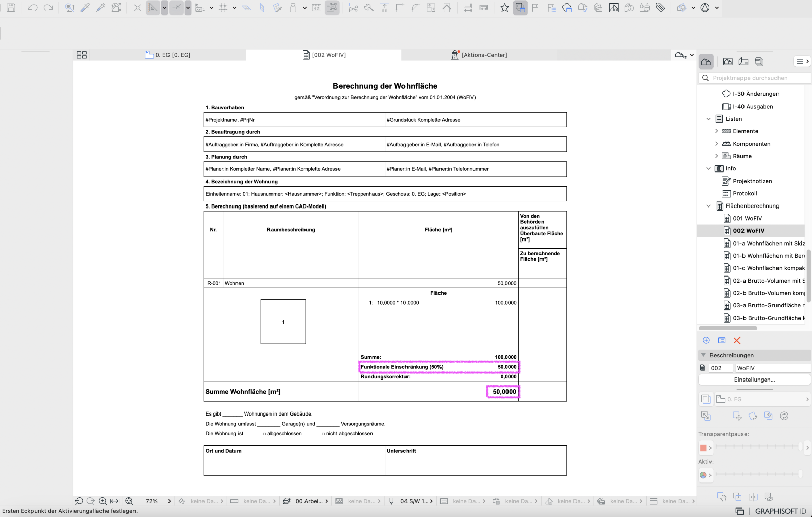This screenshot has width=812, height=517.
Task: Click the Redo arrow icon
Action: 48,8
